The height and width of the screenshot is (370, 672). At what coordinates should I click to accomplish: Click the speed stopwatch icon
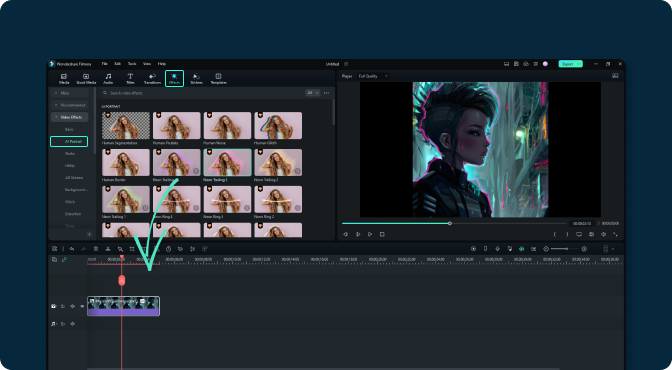(168, 249)
